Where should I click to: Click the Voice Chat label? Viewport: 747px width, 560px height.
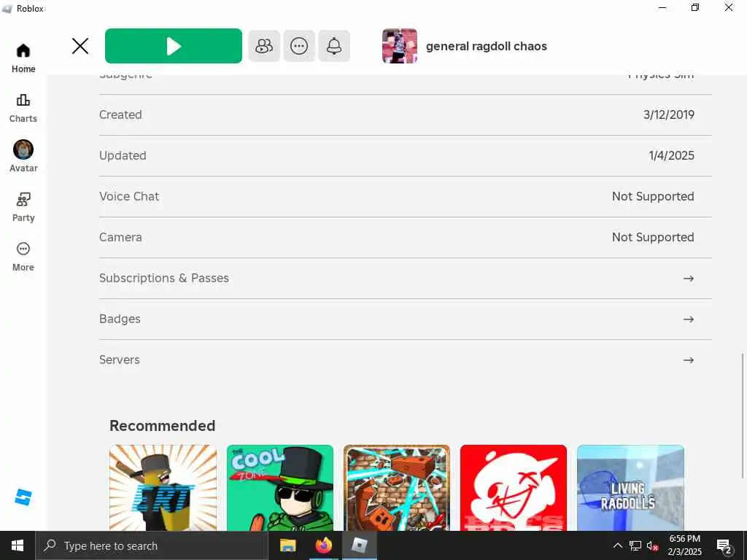pos(129,196)
